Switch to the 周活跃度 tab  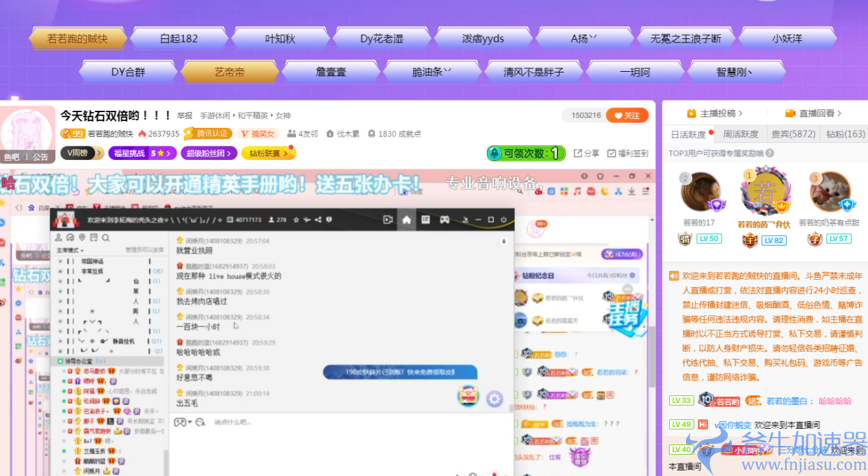pyautogui.click(x=740, y=134)
